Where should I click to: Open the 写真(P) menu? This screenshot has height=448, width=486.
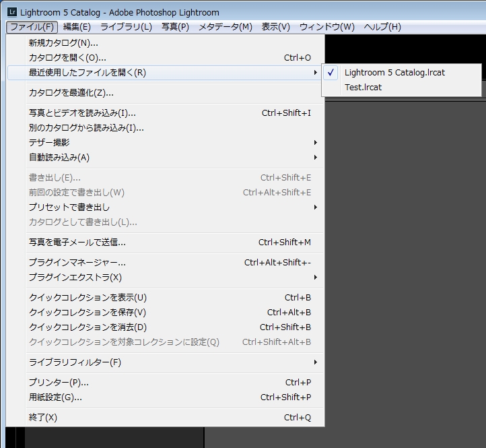175,27
